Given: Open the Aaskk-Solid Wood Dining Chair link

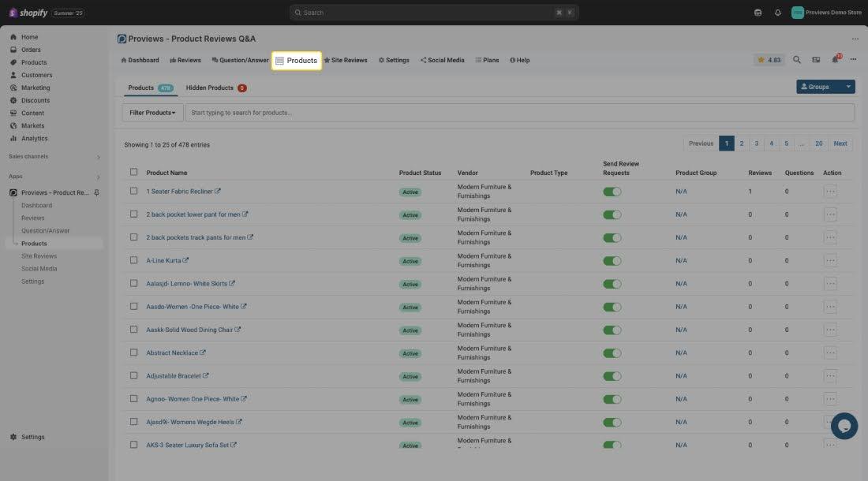Looking at the screenshot, I should click(x=189, y=330).
